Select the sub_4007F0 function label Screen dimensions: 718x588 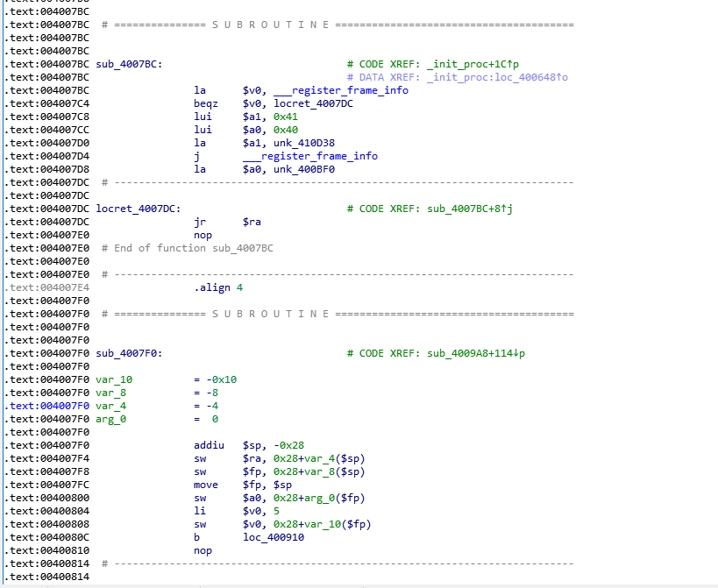coord(126,353)
